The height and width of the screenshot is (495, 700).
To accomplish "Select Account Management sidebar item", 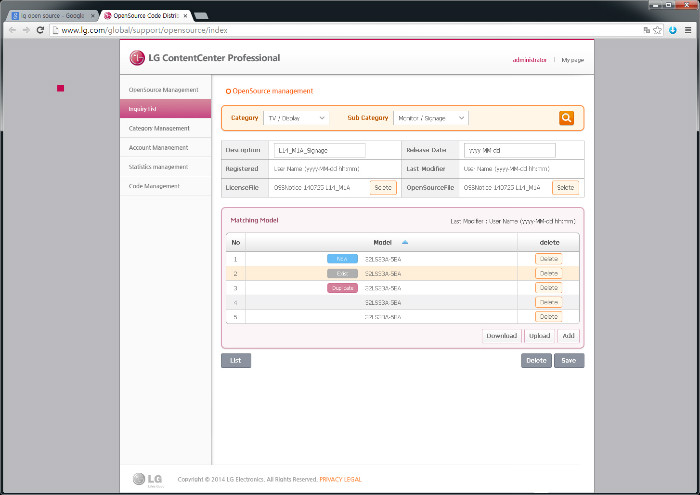I will tap(158, 147).
